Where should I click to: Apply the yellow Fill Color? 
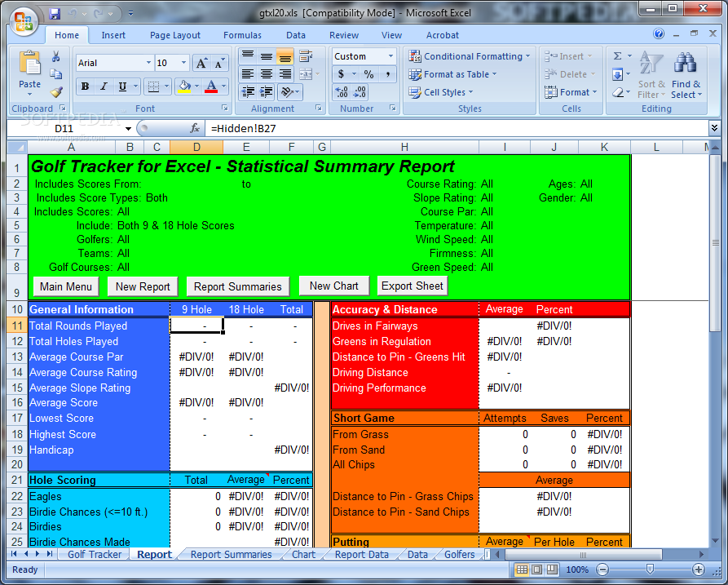[184, 86]
